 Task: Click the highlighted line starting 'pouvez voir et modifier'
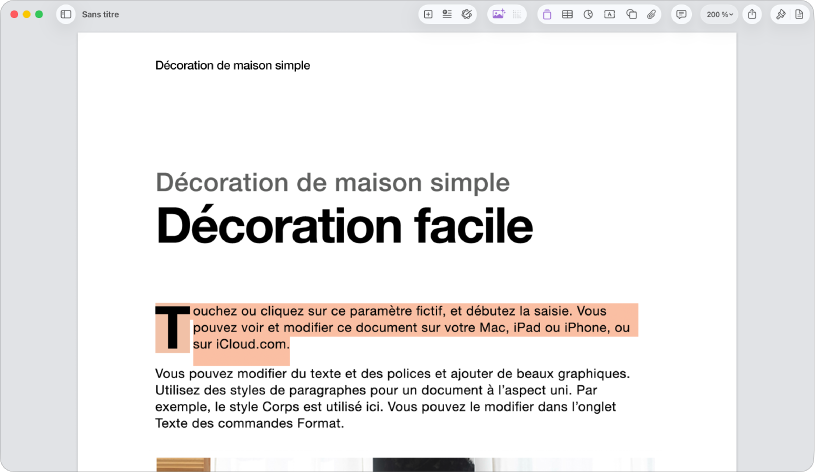click(x=412, y=328)
